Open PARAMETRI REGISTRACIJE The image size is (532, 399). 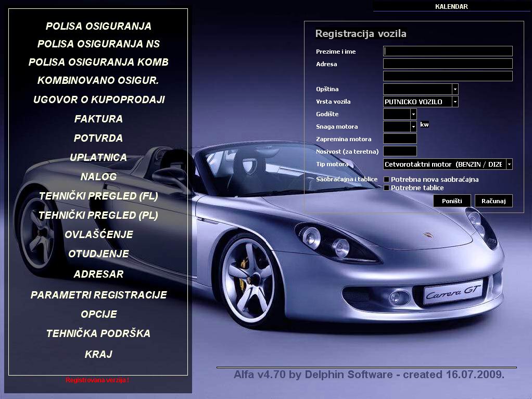point(99,295)
